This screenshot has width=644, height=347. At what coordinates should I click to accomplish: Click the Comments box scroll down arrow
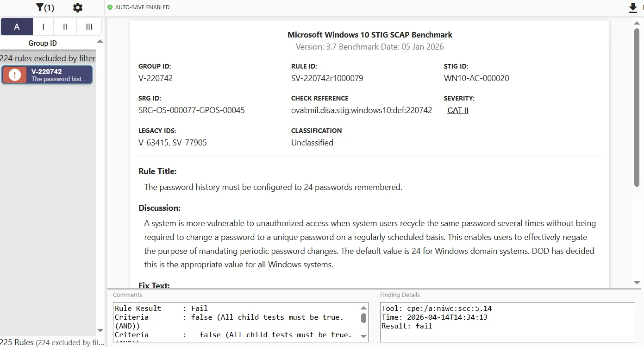[x=363, y=336]
